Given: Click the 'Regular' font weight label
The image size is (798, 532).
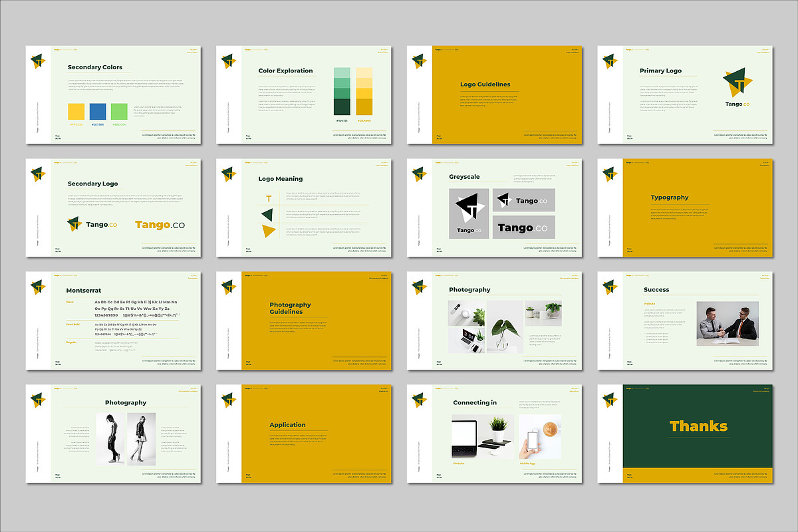Looking at the screenshot, I should point(71,342).
